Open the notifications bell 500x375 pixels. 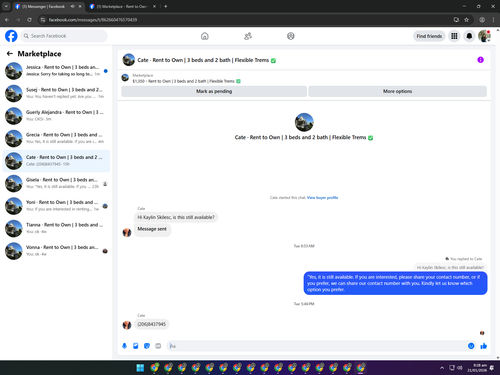pyautogui.click(x=469, y=36)
